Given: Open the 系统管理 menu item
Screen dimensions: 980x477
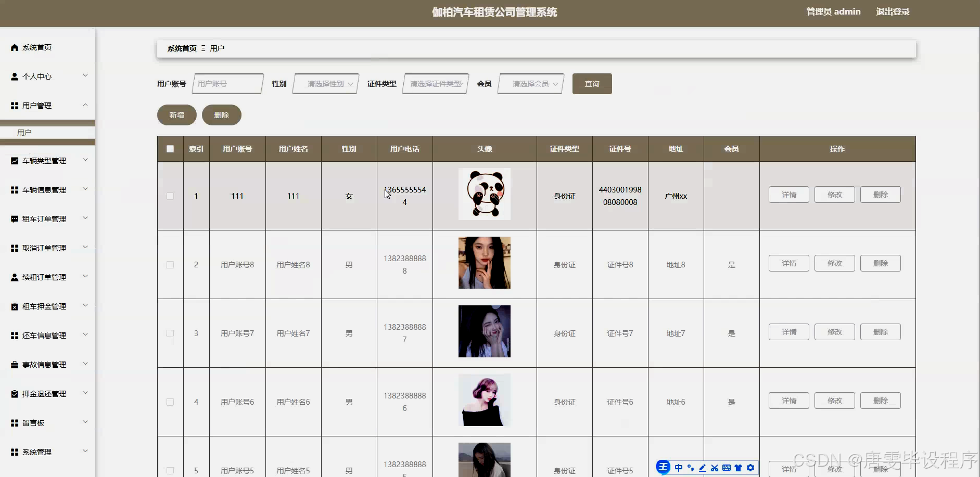Looking at the screenshot, I should (x=47, y=452).
